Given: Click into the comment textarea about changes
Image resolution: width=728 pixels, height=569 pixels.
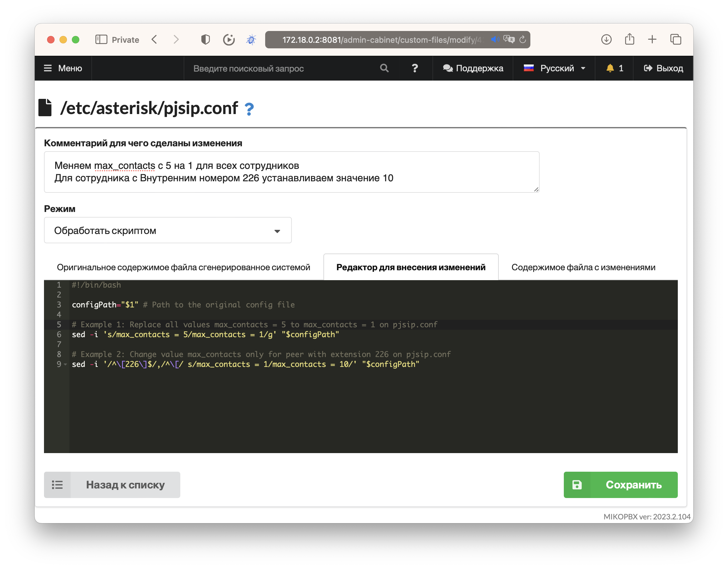Looking at the screenshot, I should click(x=291, y=172).
